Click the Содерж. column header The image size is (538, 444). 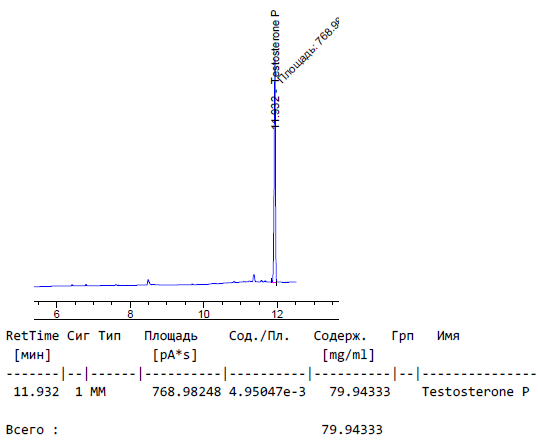tap(340, 336)
